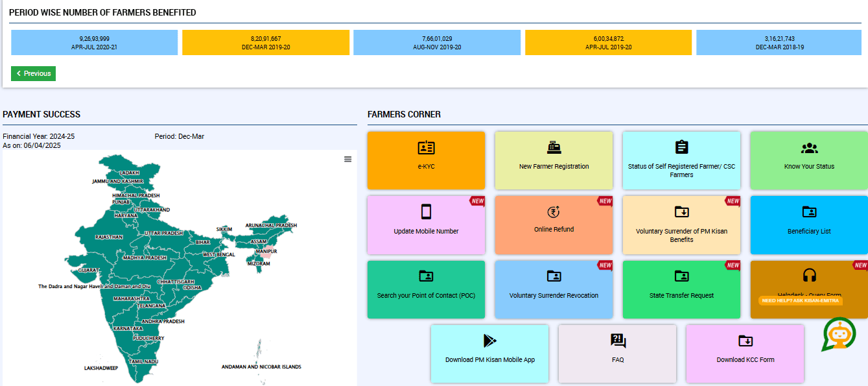
Task: Open the Beneficiary List text link
Action: tap(809, 231)
